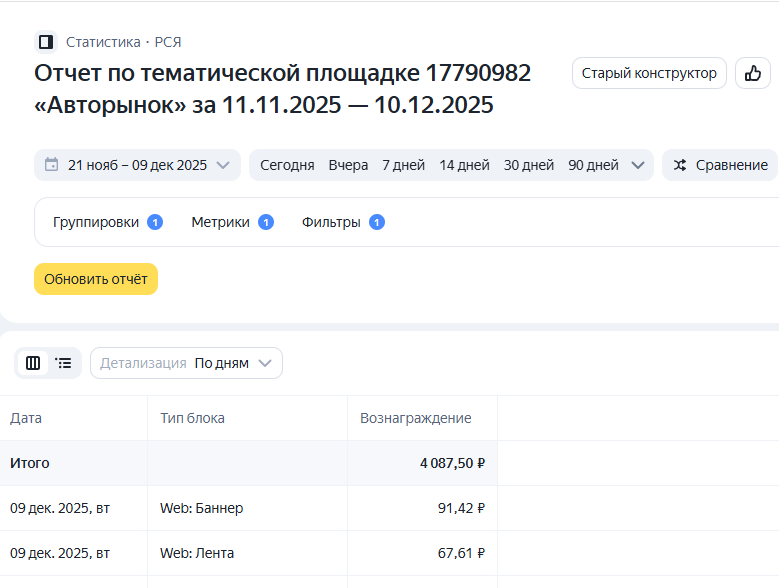Click the shuffle arrows Сравнение icon

pyautogui.click(x=680, y=165)
